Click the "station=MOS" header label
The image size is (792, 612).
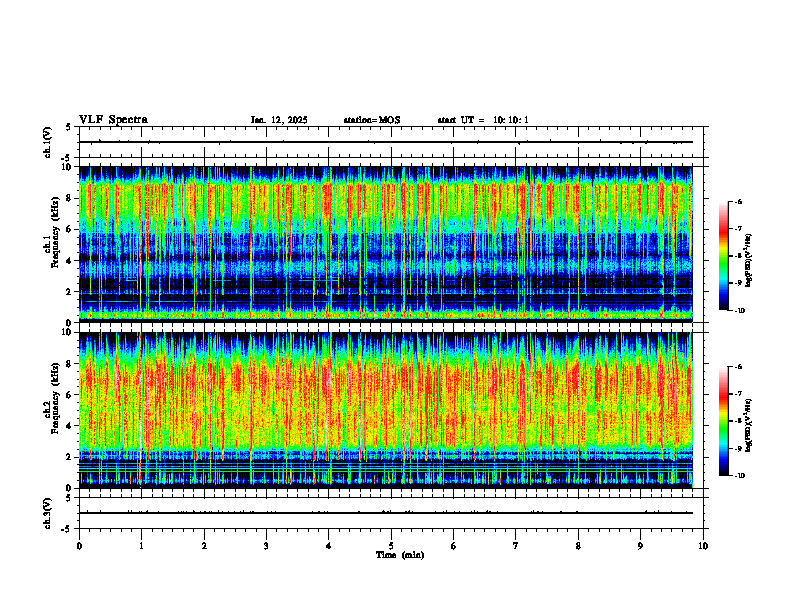(372, 120)
